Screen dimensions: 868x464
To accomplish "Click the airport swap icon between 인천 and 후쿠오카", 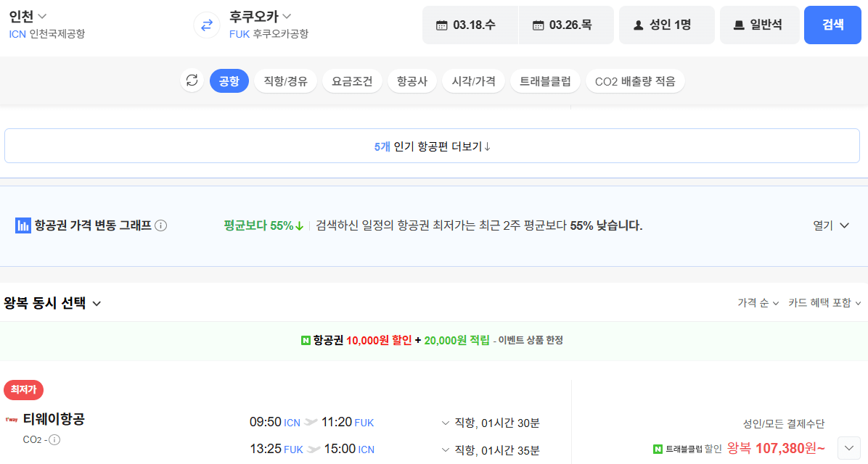I will pos(206,24).
